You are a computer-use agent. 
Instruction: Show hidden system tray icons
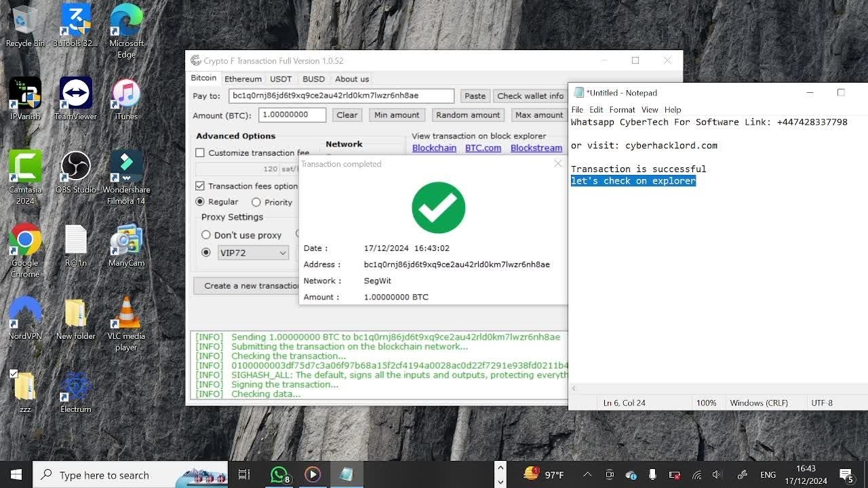[587, 474]
